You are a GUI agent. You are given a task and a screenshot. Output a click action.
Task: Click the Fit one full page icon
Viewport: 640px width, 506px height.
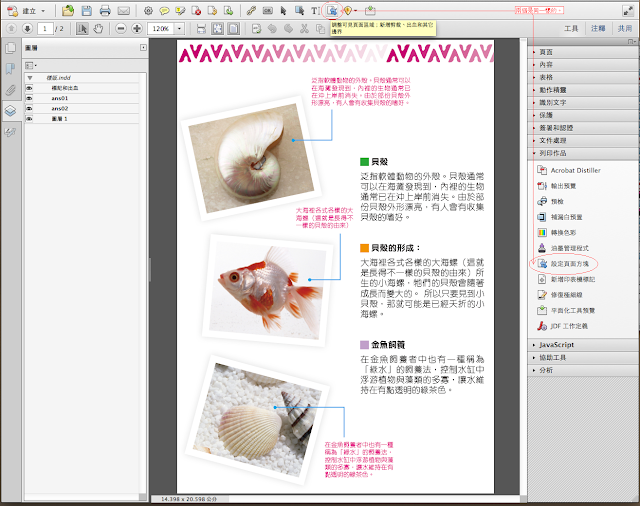click(218, 29)
